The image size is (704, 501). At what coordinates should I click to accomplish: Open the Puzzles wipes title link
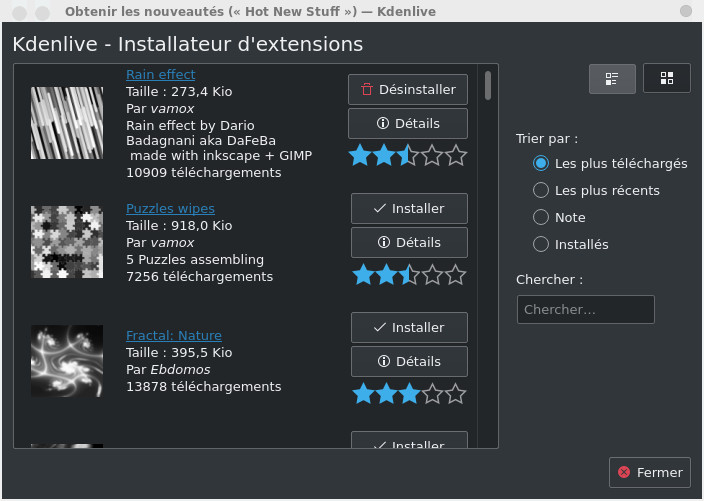click(170, 209)
